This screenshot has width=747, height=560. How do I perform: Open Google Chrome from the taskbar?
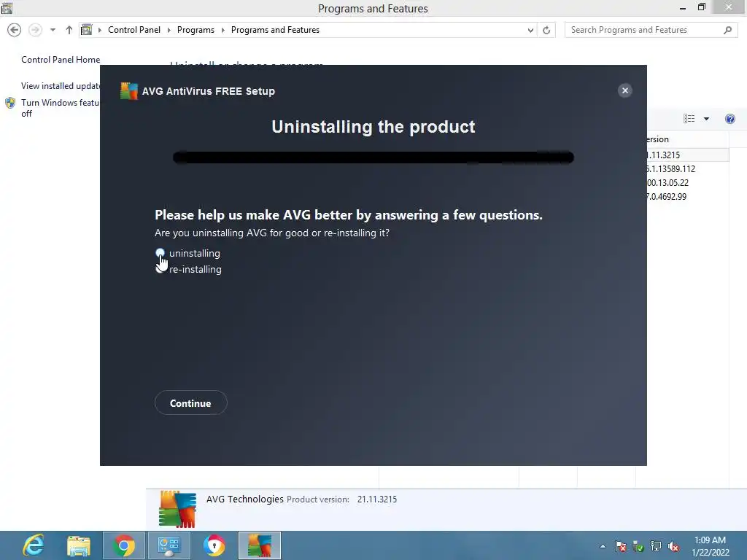tap(124, 545)
